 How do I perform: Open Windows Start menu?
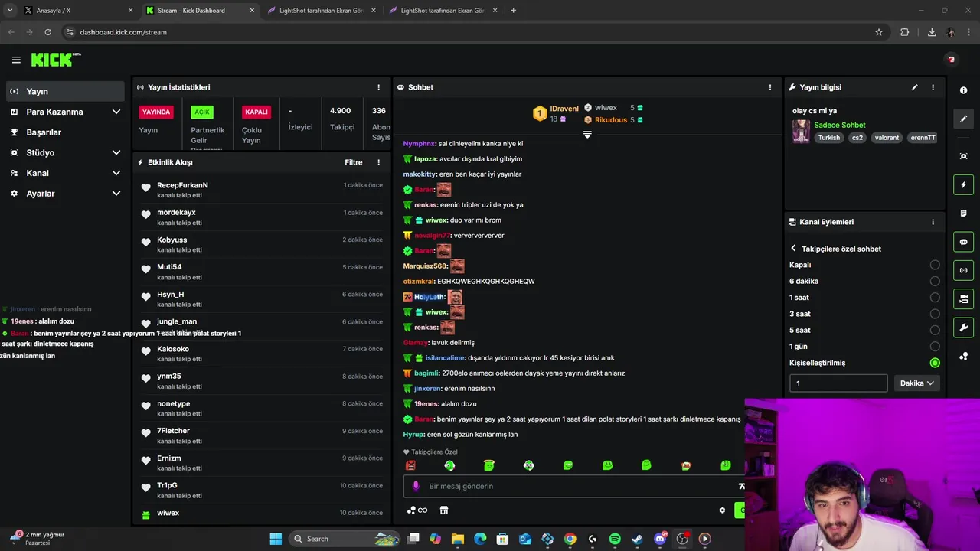[x=276, y=539]
